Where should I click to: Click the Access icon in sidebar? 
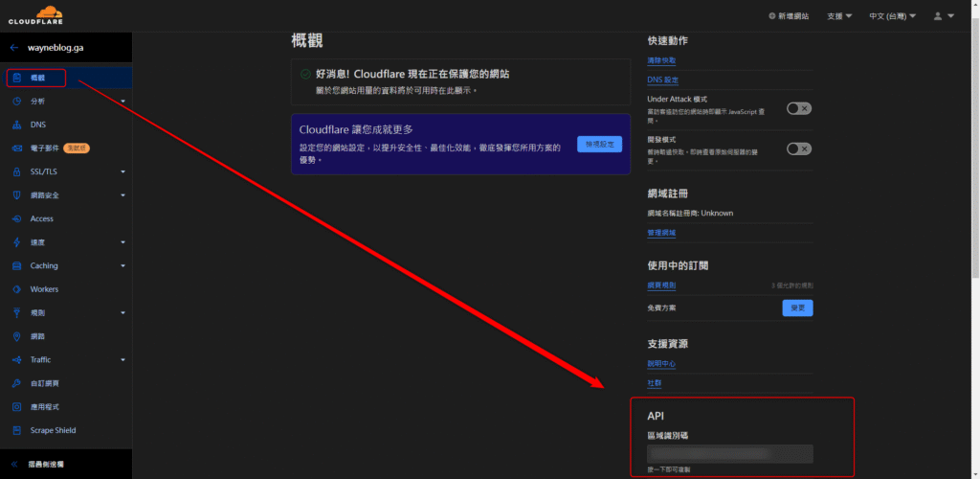click(17, 218)
